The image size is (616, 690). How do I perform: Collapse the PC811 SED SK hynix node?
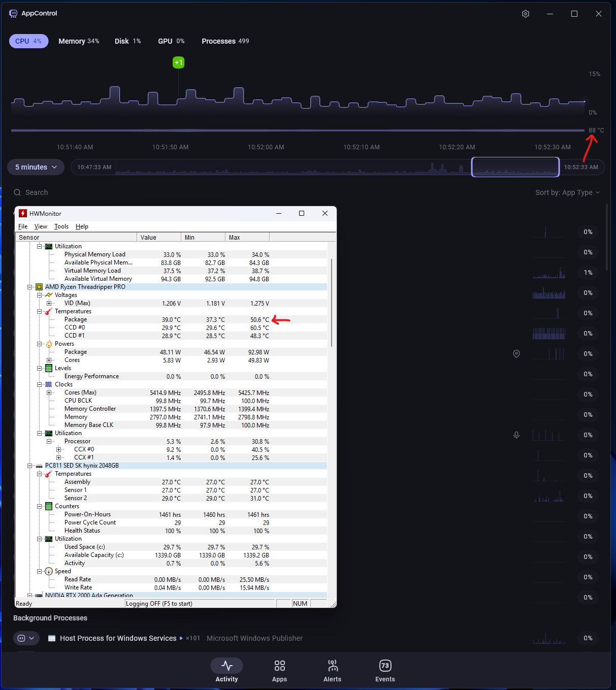click(30, 466)
